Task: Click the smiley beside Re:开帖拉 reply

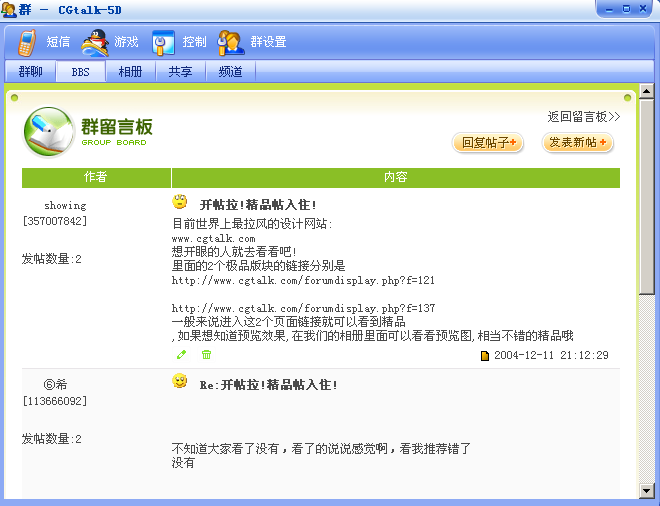Action: 180,381
